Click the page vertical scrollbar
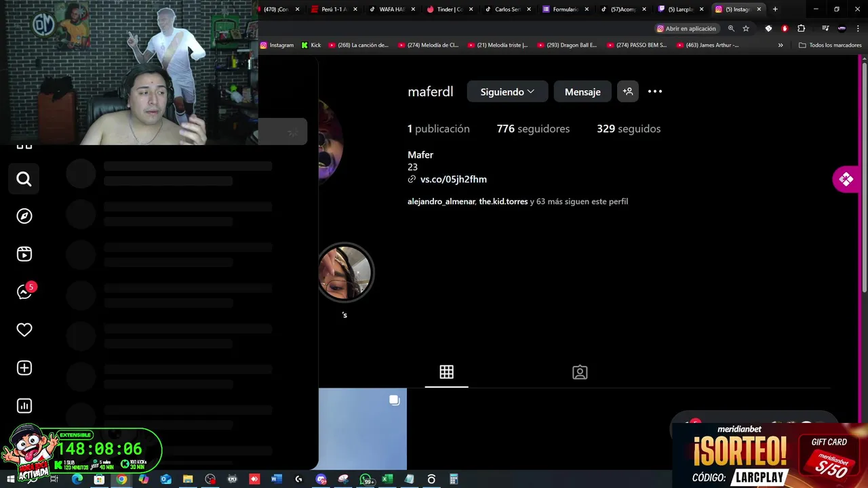The image size is (868, 488). [x=864, y=176]
